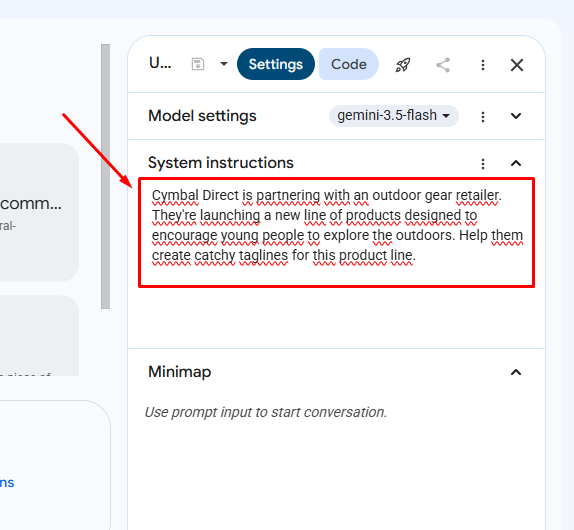Collapse the Minimap section
The height and width of the screenshot is (530, 574).
click(x=516, y=372)
